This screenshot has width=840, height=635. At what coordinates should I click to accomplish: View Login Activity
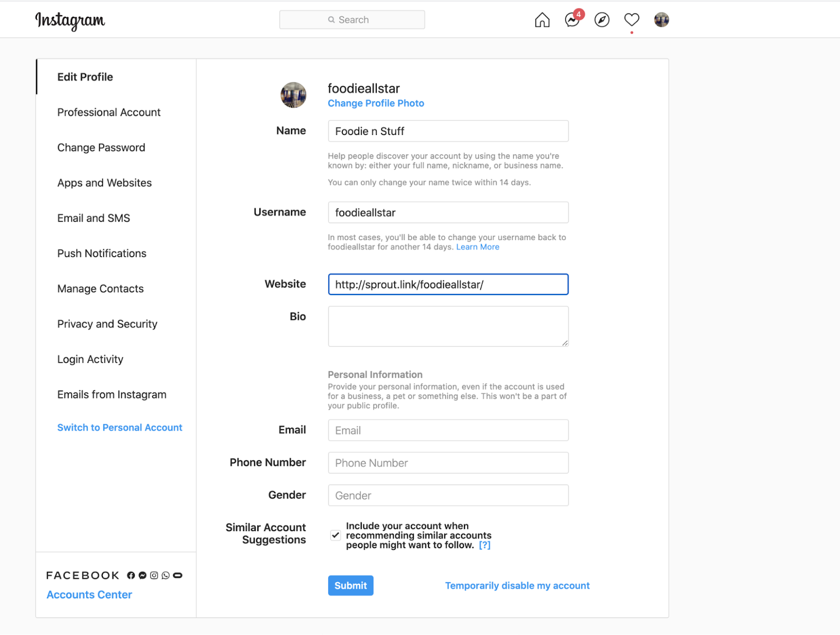tap(90, 359)
